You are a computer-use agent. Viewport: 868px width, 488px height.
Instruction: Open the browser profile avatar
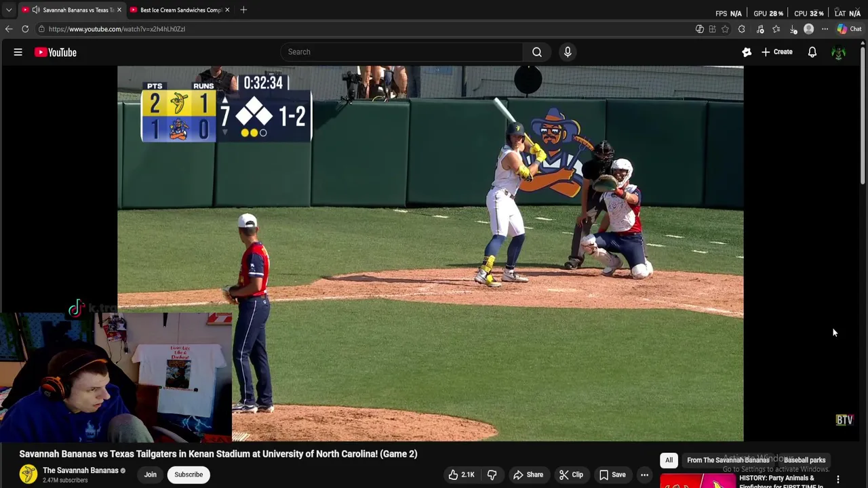tap(808, 29)
